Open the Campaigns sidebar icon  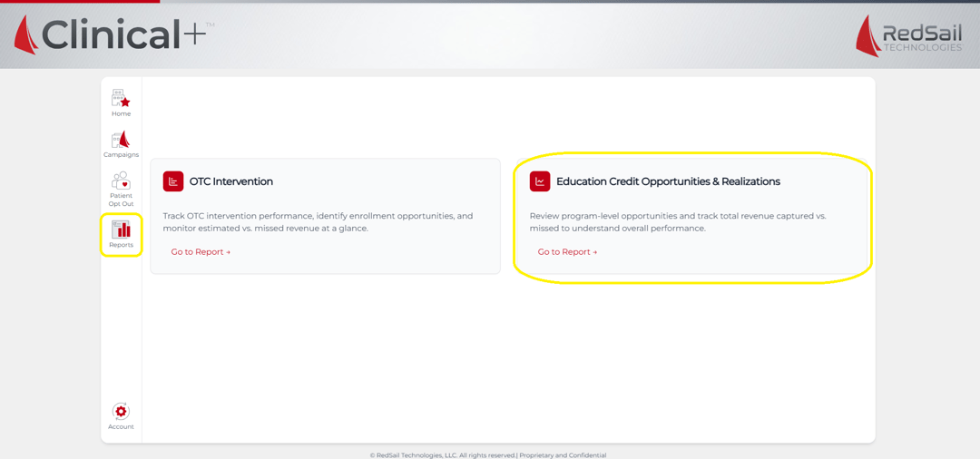[121, 140]
